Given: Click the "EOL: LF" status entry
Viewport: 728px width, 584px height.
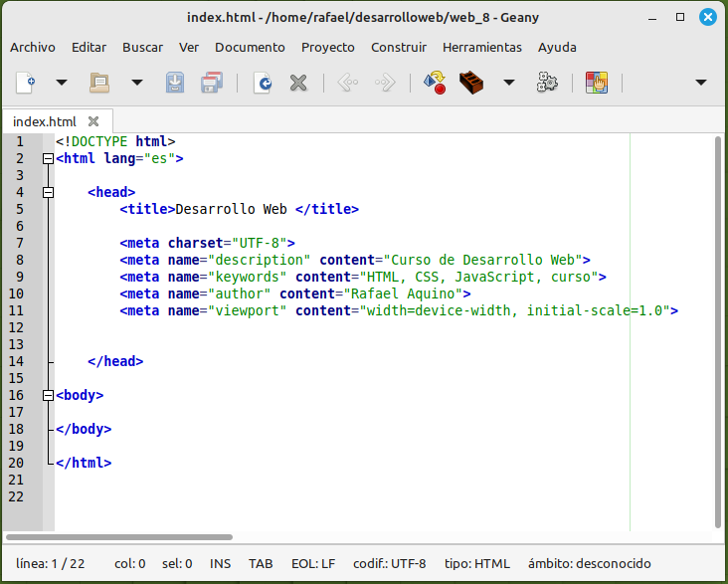Looking at the screenshot, I should pyautogui.click(x=313, y=564).
